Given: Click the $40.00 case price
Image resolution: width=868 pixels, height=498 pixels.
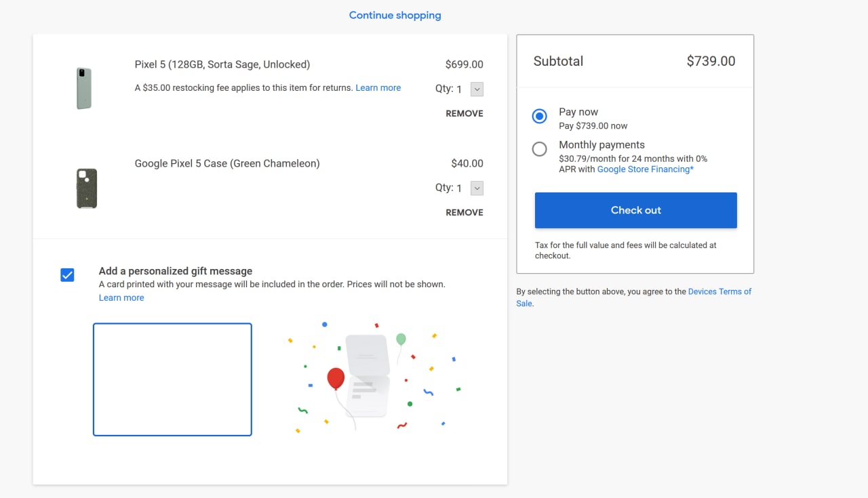Looking at the screenshot, I should point(467,163).
